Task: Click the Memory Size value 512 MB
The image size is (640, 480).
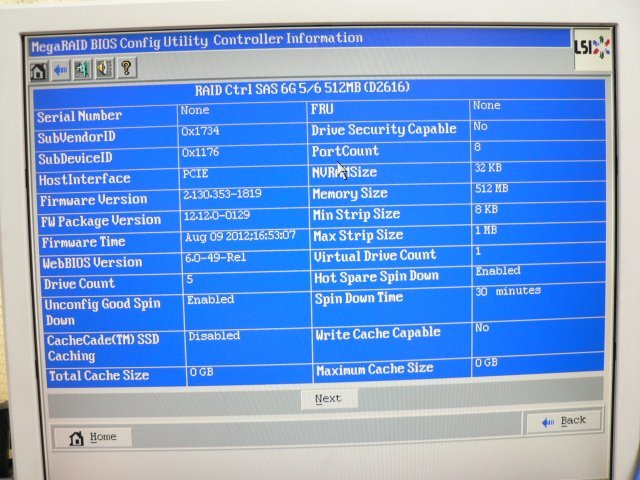Action: click(492, 189)
